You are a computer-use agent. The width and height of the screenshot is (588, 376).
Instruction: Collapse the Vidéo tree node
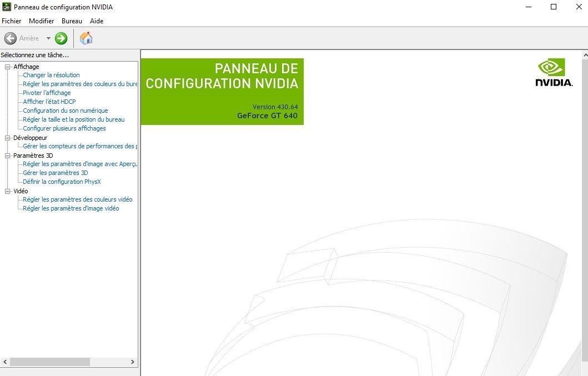point(7,191)
